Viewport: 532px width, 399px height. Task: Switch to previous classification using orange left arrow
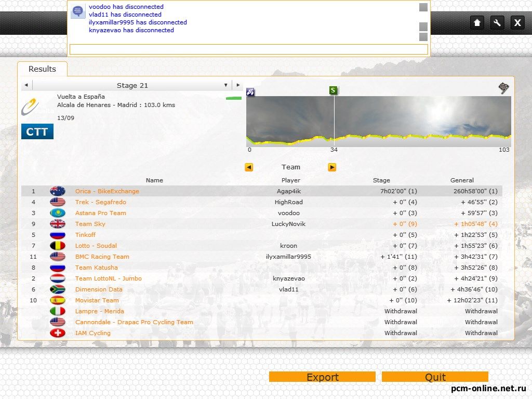(x=249, y=167)
